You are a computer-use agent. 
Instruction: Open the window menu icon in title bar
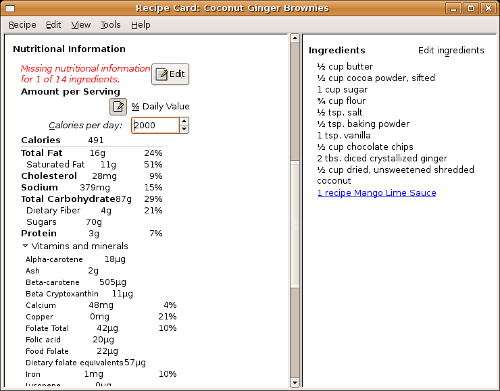click(10, 8)
